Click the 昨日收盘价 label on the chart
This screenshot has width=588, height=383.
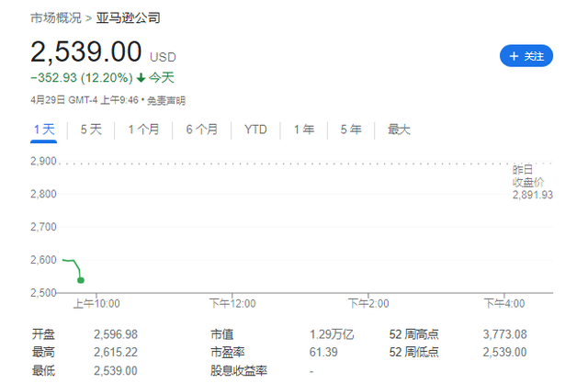pyautogui.click(x=530, y=175)
